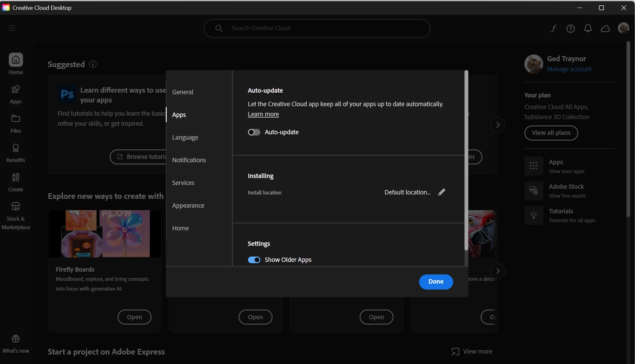Select Appearance preferences tab
The width and height of the screenshot is (635, 364).
click(x=188, y=205)
